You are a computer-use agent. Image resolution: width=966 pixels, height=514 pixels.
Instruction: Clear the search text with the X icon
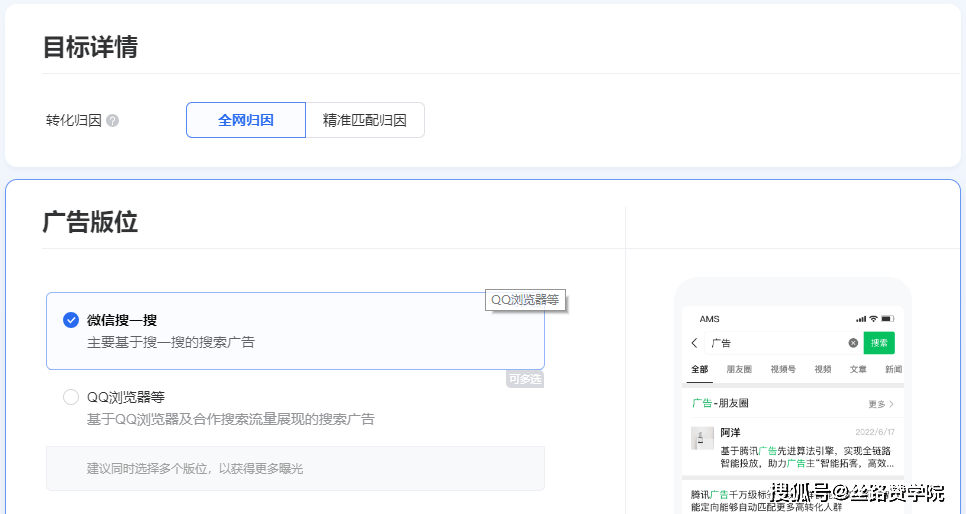pyautogui.click(x=853, y=343)
